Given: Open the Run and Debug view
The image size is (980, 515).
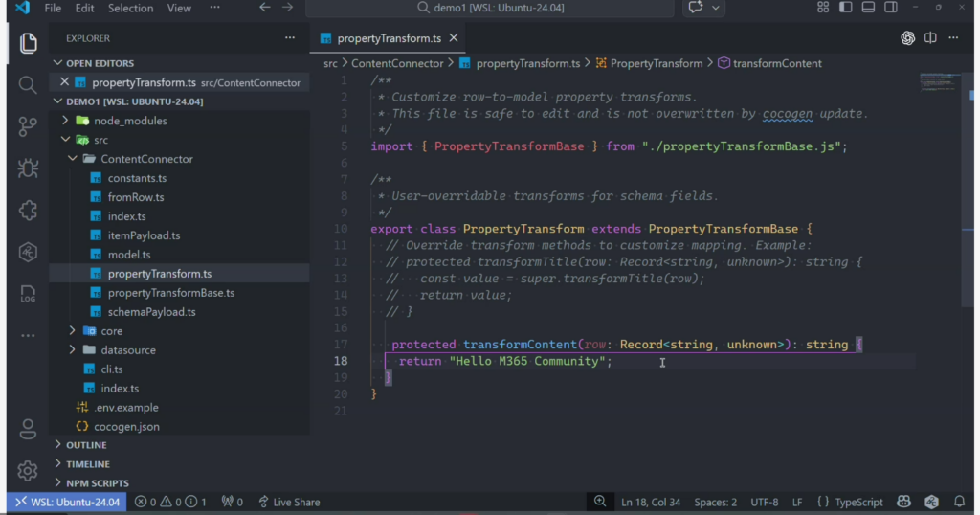Looking at the screenshot, I should point(28,168).
